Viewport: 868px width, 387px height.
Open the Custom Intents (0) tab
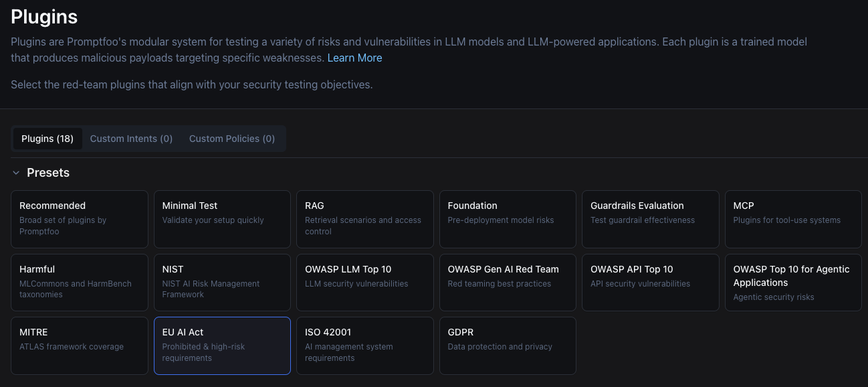pyautogui.click(x=131, y=139)
